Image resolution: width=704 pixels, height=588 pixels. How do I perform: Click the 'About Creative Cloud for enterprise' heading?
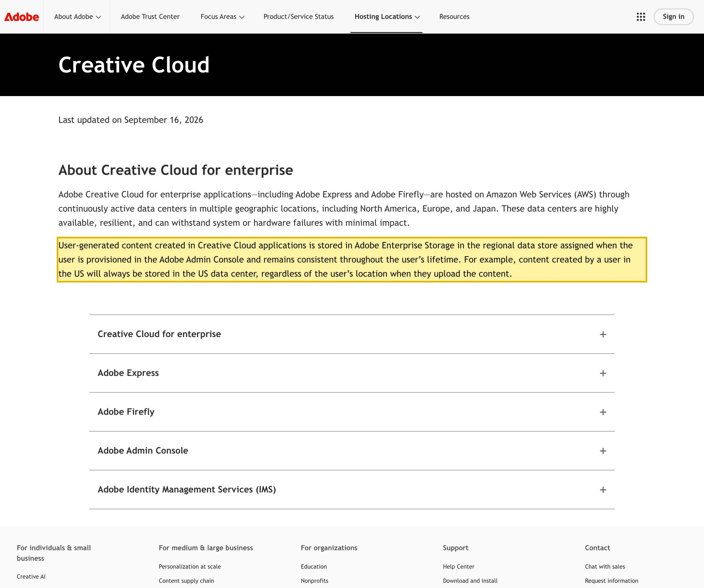[176, 170]
